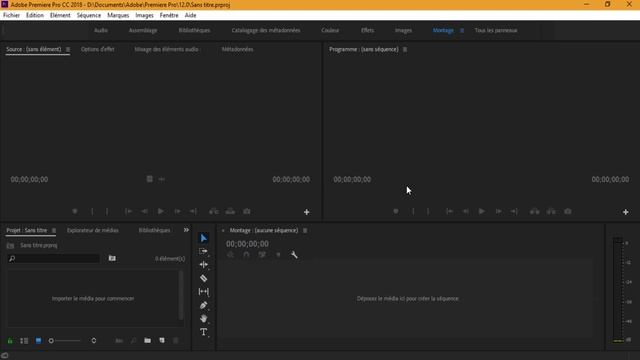Image resolution: width=640 pixels, height=360 pixels.
Task: Select the Slip tool
Action: [203, 291]
